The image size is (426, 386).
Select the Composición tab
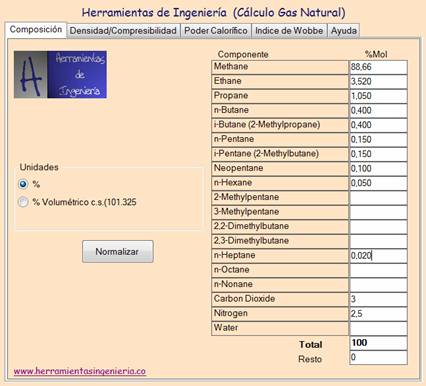point(36,30)
